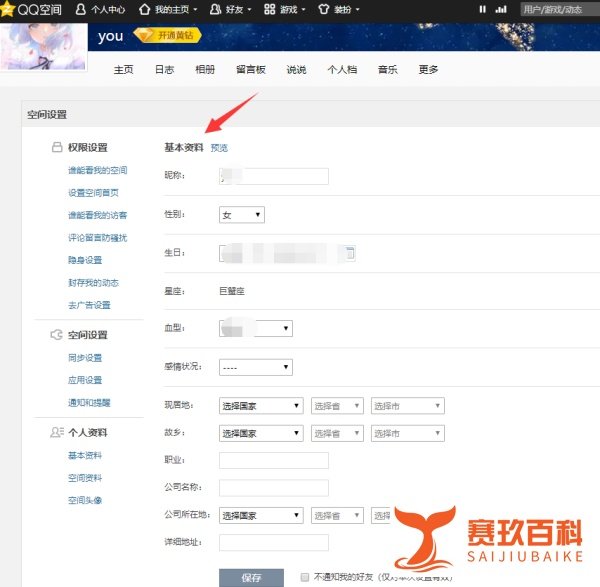Open the 相册 tab
Viewport: 600px width, 587px height.
[205, 70]
